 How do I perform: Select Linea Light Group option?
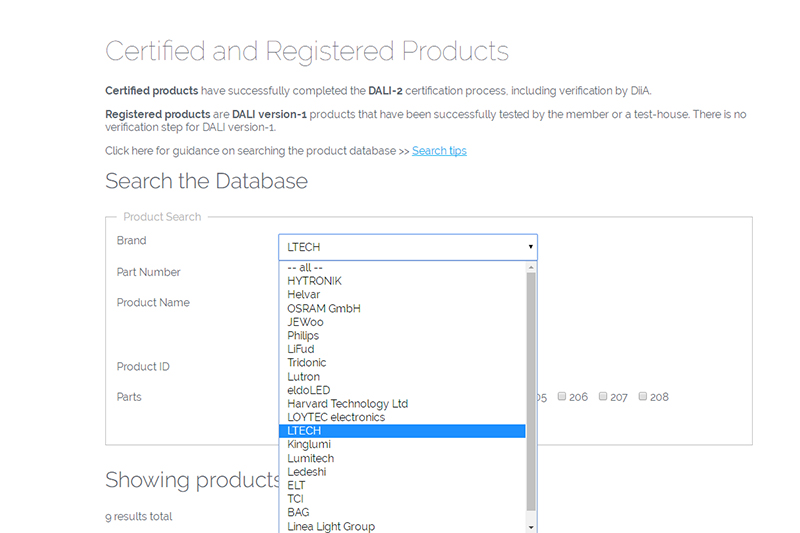coord(403,526)
